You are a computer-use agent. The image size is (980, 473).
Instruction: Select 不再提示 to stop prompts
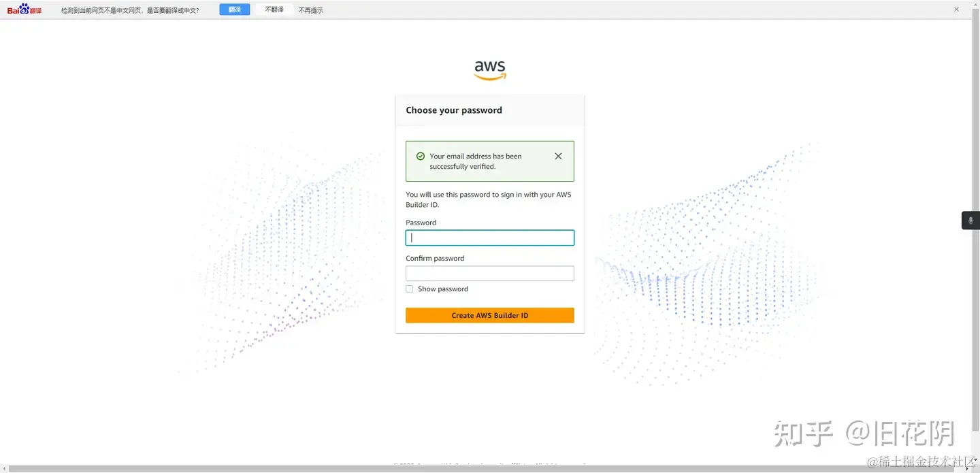[311, 10]
